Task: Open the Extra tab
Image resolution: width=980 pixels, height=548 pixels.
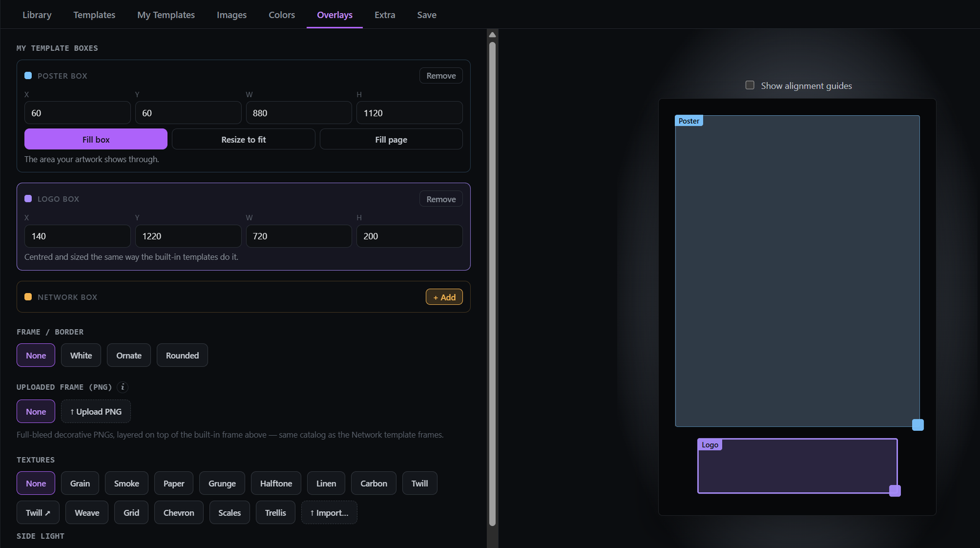Action: pos(385,15)
